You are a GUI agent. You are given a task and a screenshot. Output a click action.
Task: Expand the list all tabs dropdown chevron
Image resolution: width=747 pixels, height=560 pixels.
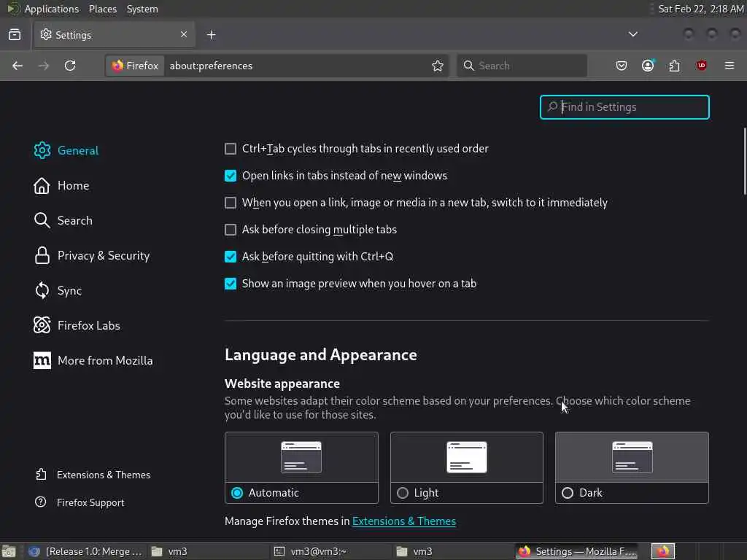pyautogui.click(x=633, y=34)
